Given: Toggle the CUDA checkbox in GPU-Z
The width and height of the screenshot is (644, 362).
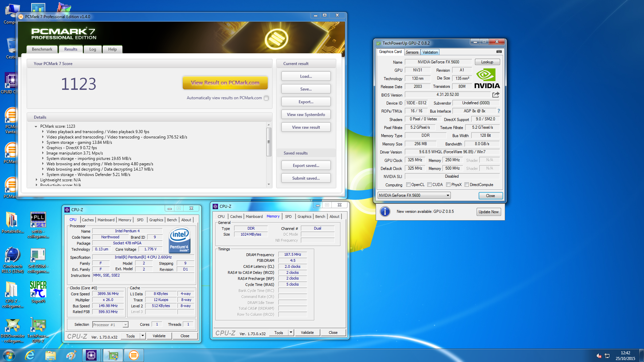Looking at the screenshot, I should [429, 185].
